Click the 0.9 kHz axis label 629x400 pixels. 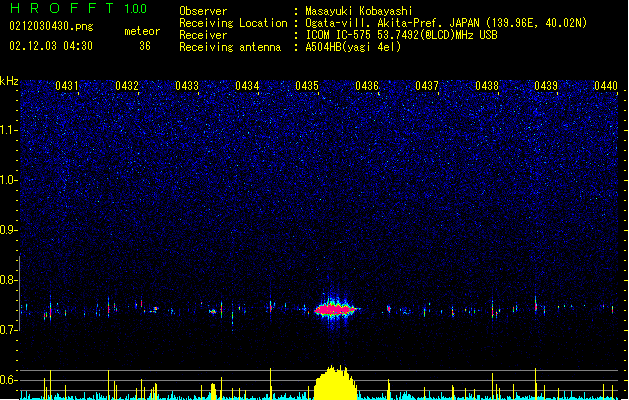coord(9,230)
